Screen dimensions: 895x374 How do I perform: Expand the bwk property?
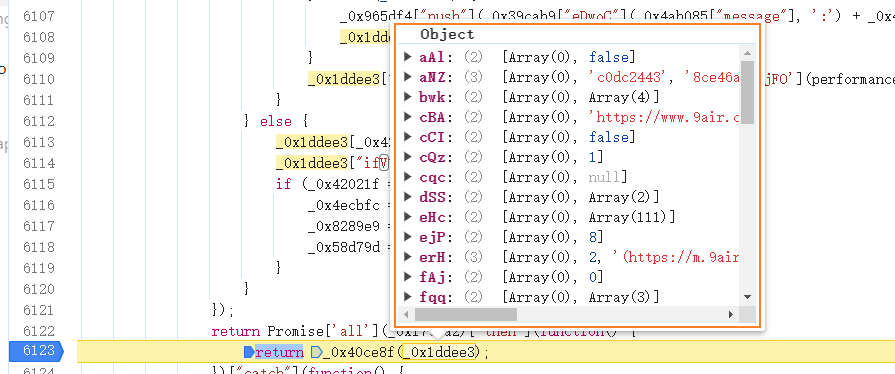(408, 96)
